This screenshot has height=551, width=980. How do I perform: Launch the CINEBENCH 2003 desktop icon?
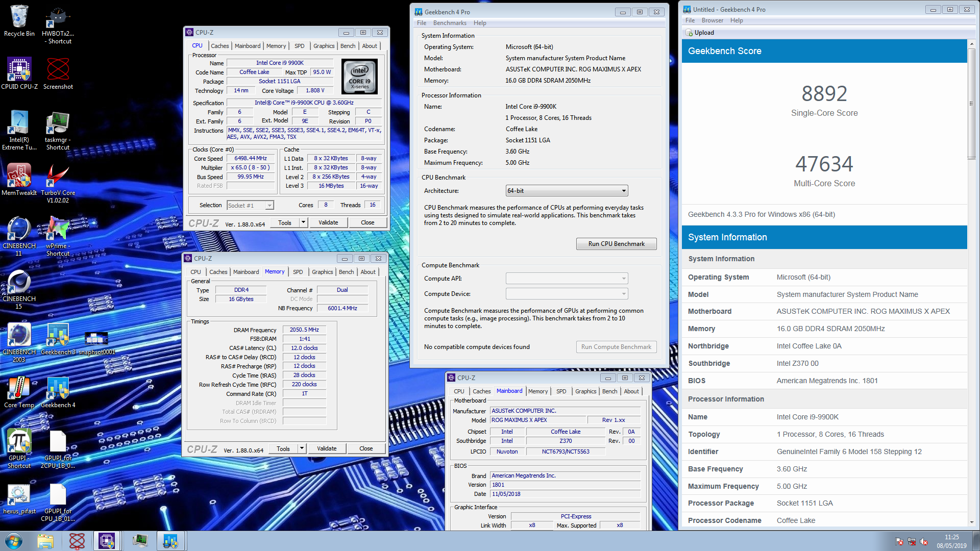(x=19, y=343)
